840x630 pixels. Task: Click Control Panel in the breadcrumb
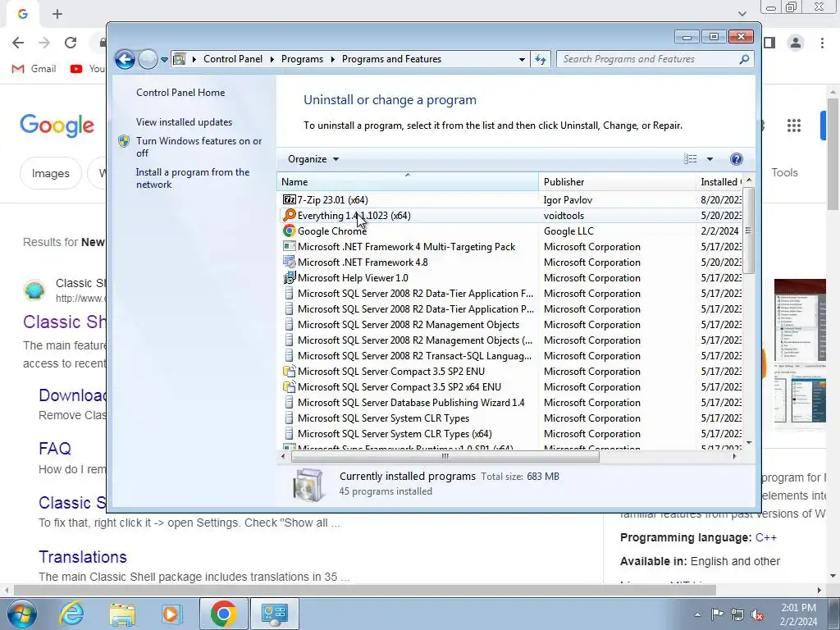pyautogui.click(x=233, y=59)
